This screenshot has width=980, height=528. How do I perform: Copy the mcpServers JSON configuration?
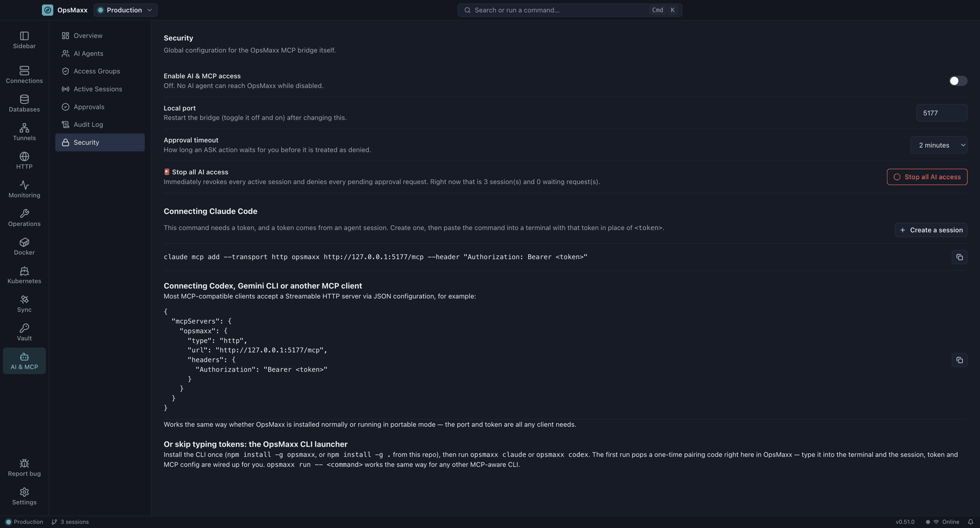[960, 360]
